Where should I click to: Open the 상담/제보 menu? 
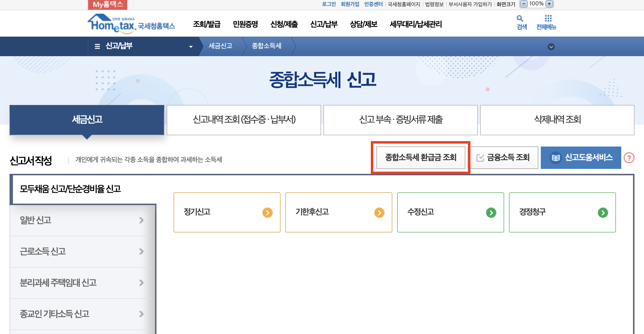click(364, 24)
